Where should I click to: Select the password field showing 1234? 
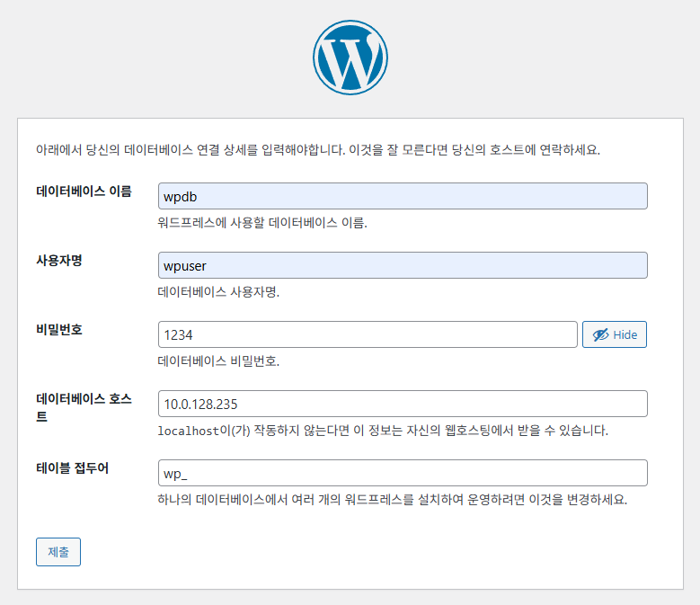(368, 334)
